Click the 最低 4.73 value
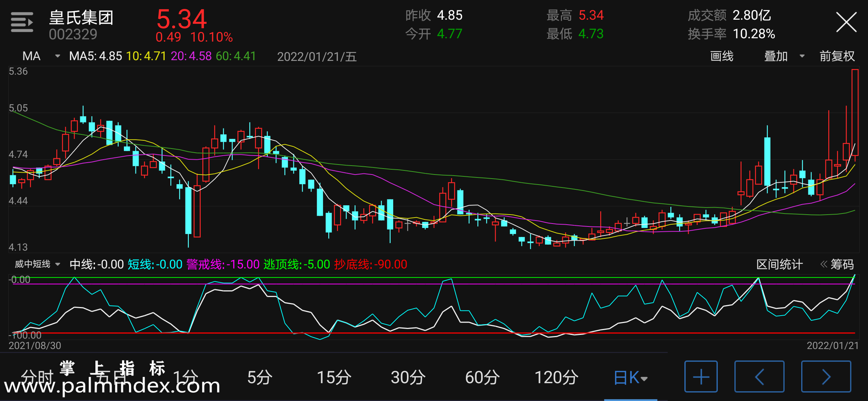This screenshot has height=401, width=868. click(591, 34)
